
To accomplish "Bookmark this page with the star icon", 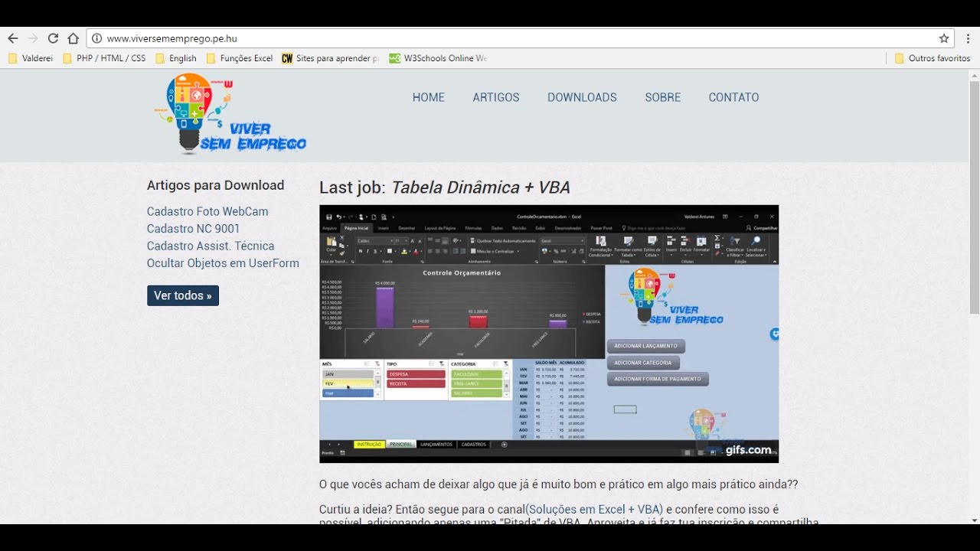I will pyautogui.click(x=944, y=38).
